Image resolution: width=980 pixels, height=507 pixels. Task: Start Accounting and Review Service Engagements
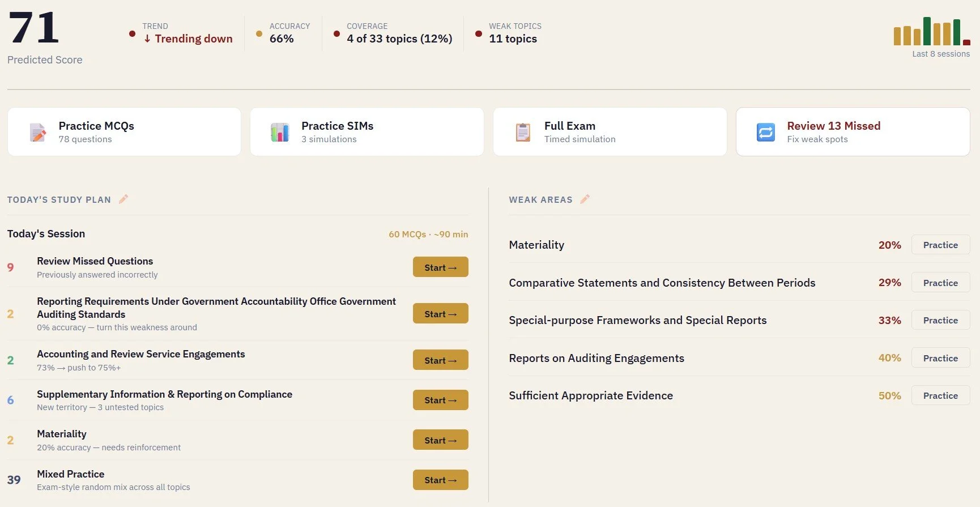[x=441, y=360]
